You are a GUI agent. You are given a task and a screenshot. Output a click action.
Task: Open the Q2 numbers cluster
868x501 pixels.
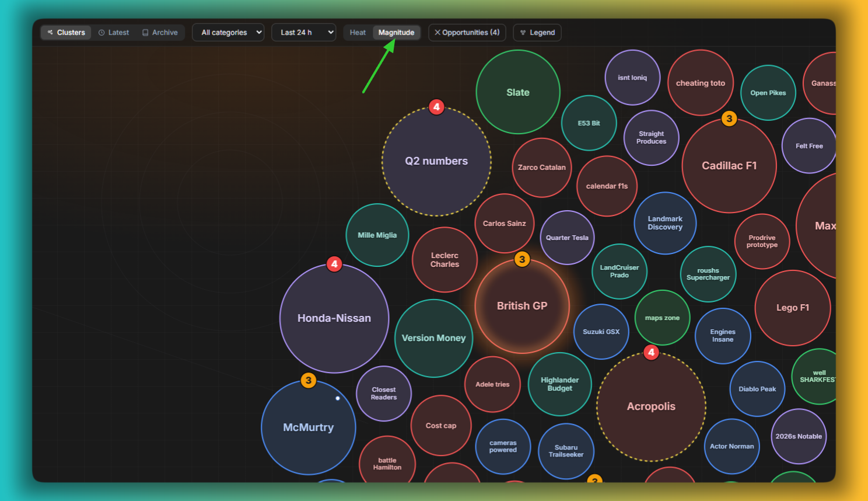(436, 161)
